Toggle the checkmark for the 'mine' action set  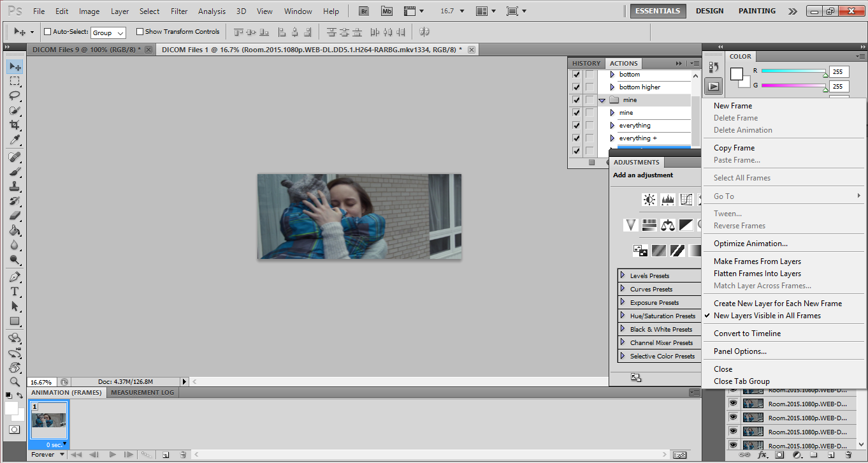pyautogui.click(x=576, y=100)
